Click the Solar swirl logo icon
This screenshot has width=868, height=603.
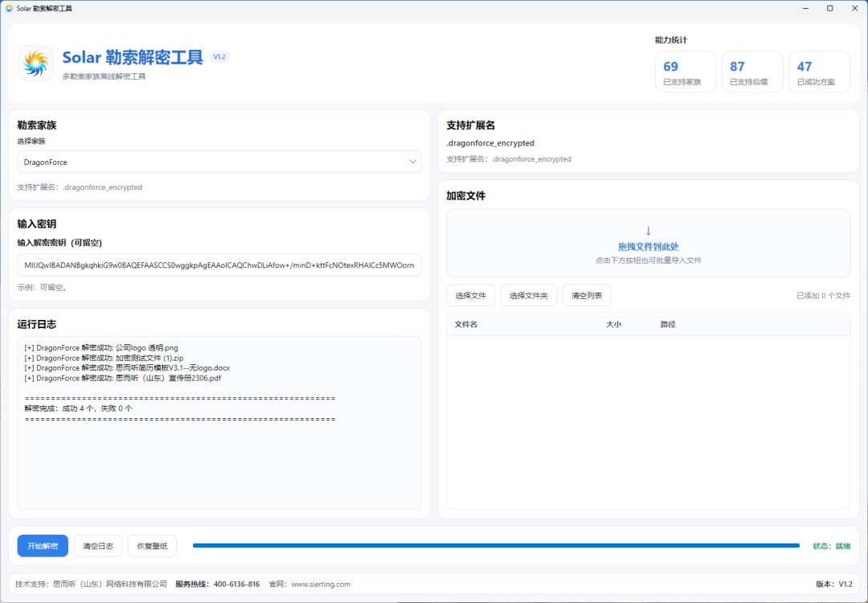36,64
